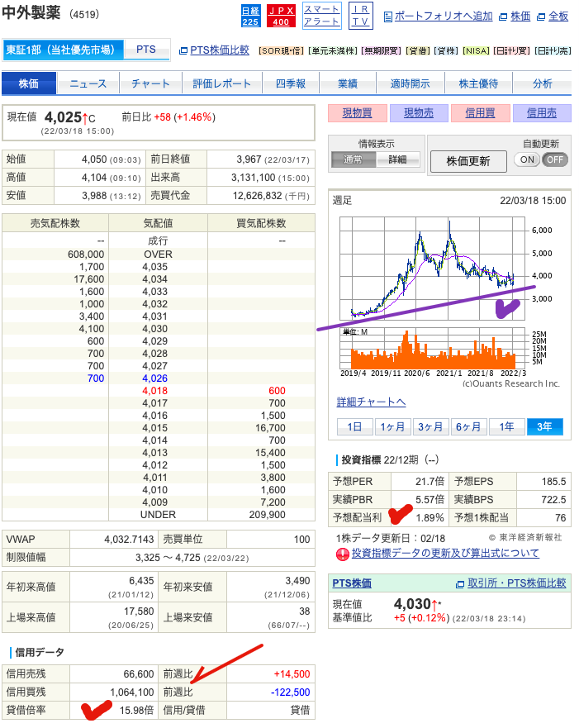Click the bid price 4,009
This screenshot has height=728, width=579.
tap(155, 502)
